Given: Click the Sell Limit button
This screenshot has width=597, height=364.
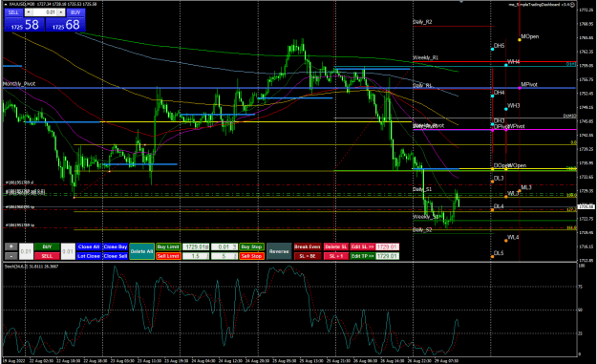Looking at the screenshot, I should pos(168,256).
